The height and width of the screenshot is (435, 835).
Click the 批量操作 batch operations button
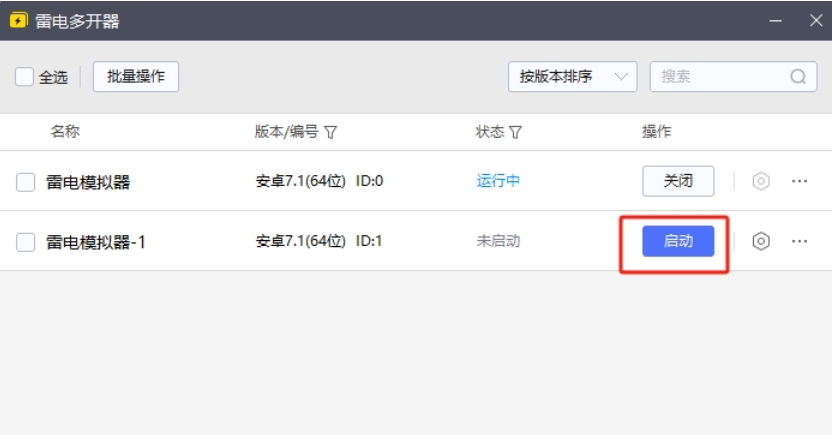click(136, 77)
